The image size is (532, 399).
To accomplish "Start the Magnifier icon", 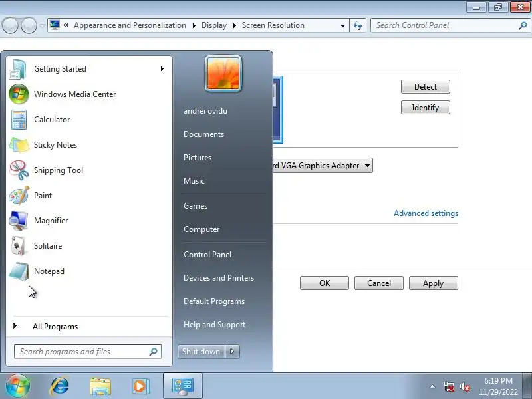I will [19, 221].
